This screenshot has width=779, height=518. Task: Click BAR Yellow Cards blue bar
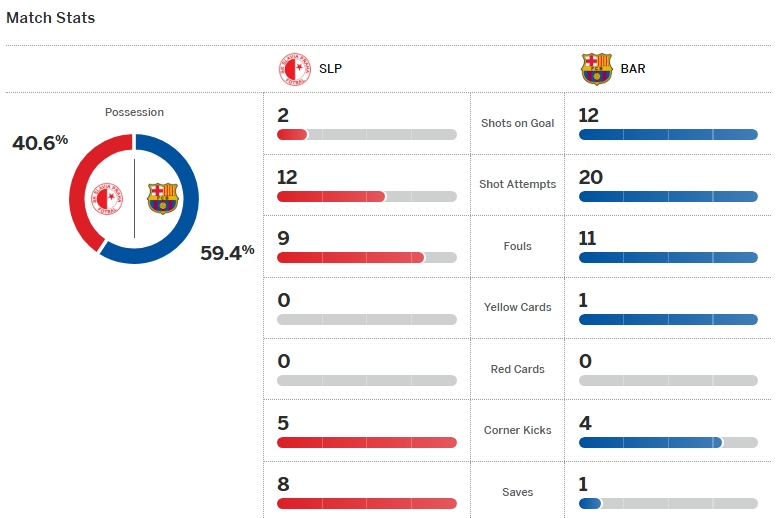(x=668, y=319)
